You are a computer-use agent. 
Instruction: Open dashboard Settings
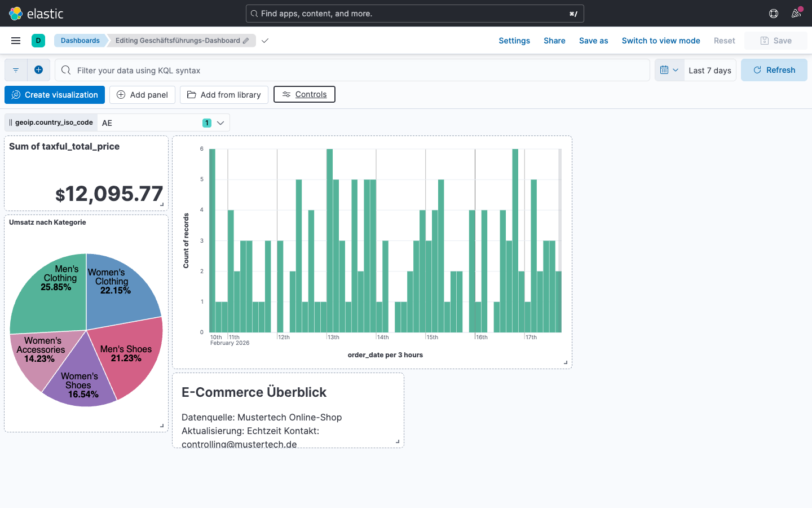(x=514, y=40)
